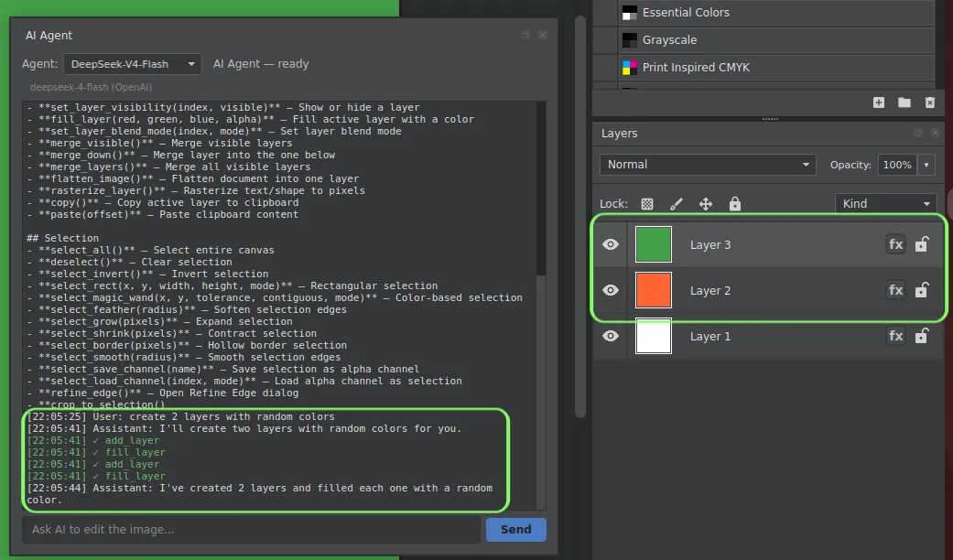Screen dimensions: 953x560
Task: Click the lock icon on Layer 2
Action: pos(922,290)
